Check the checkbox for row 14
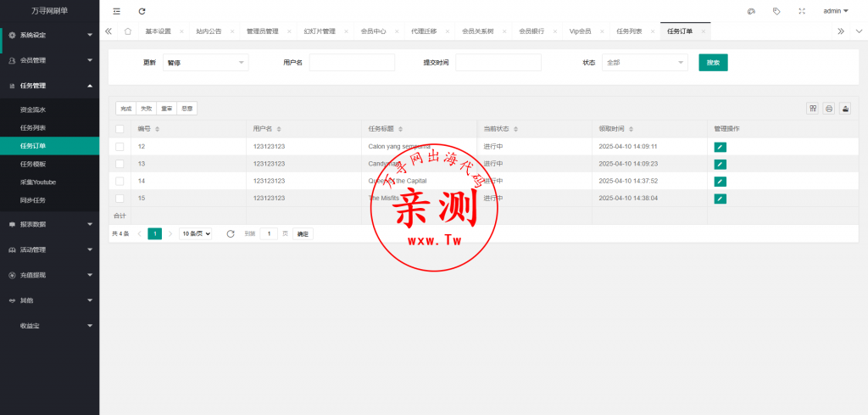868x415 pixels. point(120,181)
